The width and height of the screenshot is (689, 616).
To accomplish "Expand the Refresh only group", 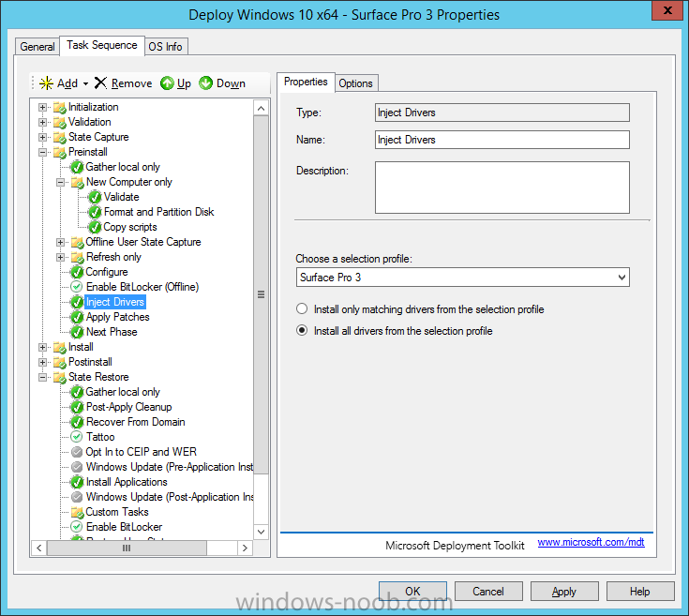I will click(x=60, y=257).
